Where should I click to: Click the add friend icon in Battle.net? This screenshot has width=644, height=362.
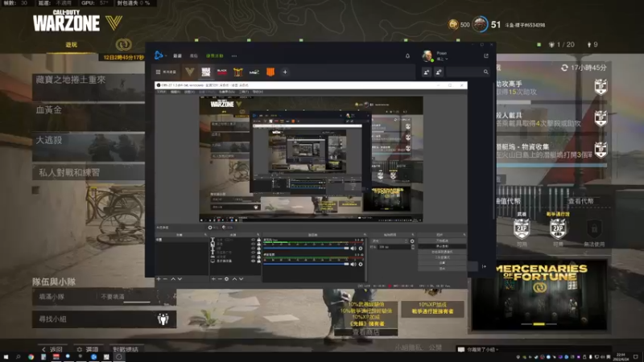[427, 72]
